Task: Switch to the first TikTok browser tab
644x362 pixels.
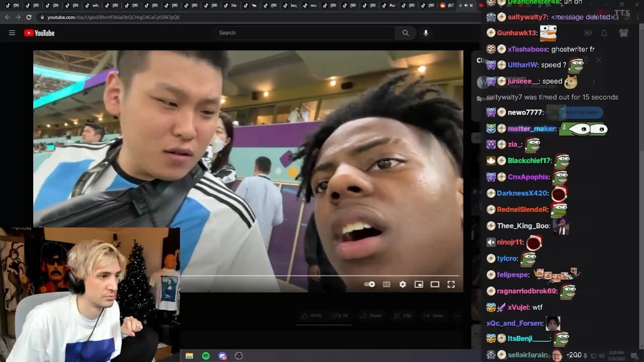Action: click(x=13, y=6)
